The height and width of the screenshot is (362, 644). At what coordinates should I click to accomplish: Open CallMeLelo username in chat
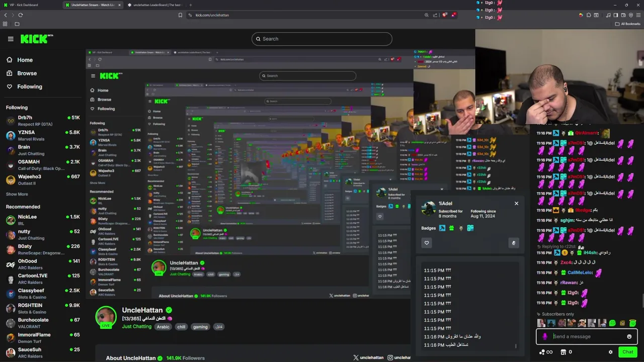click(x=580, y=273)
